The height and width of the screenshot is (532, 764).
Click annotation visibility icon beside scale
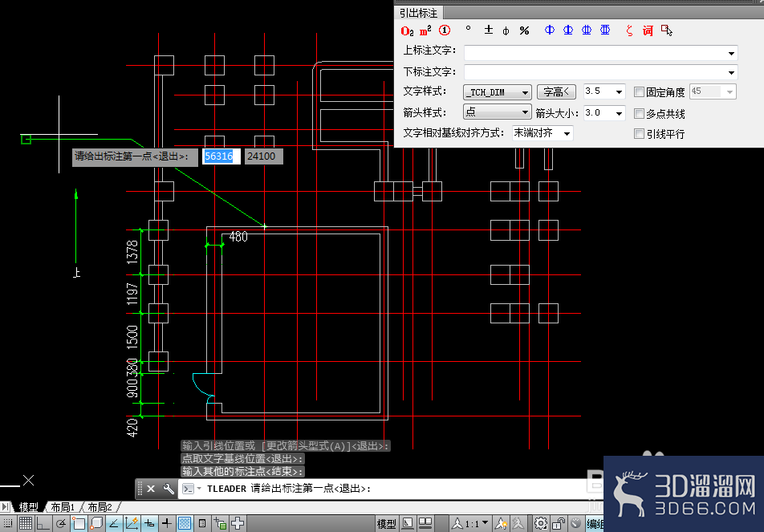501,524
